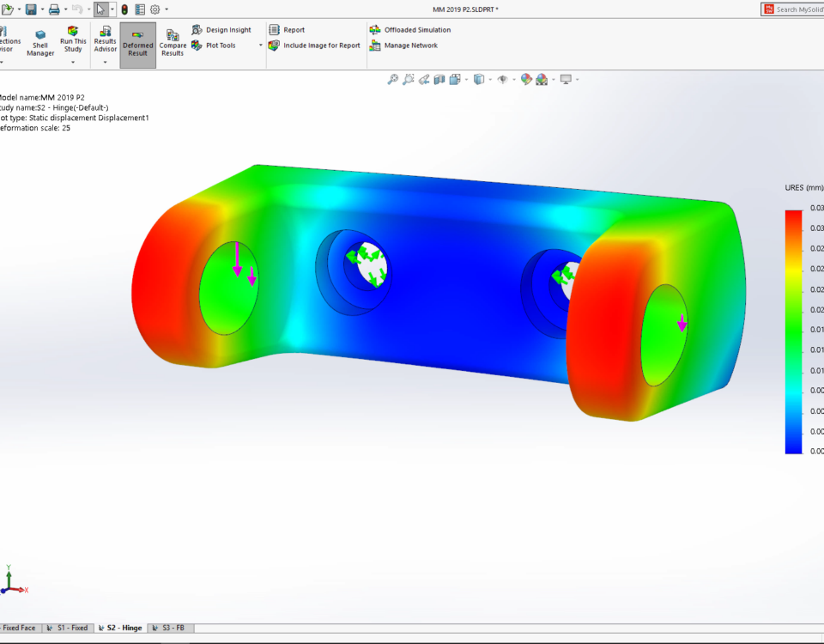This screenshot has width=824, height=644.
Task: Click the Plot Tools icon
Action: 197,45
